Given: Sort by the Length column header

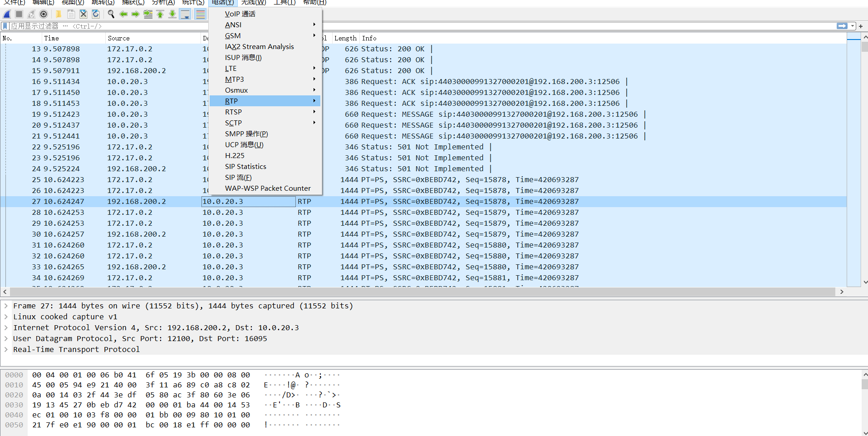Looking at the screenshot, I should (x=345, y=39).
